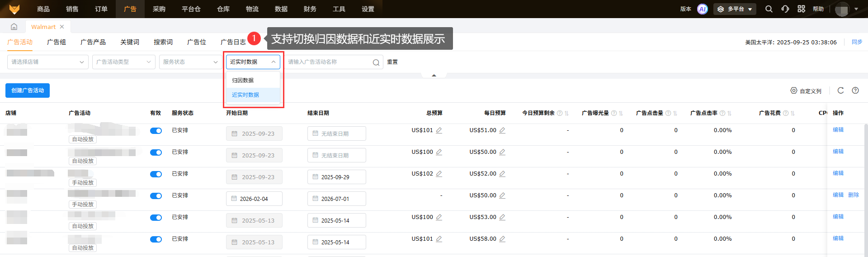Edit total budget US$101 in first row
This screenshot has width=868, height=257.
439,130
